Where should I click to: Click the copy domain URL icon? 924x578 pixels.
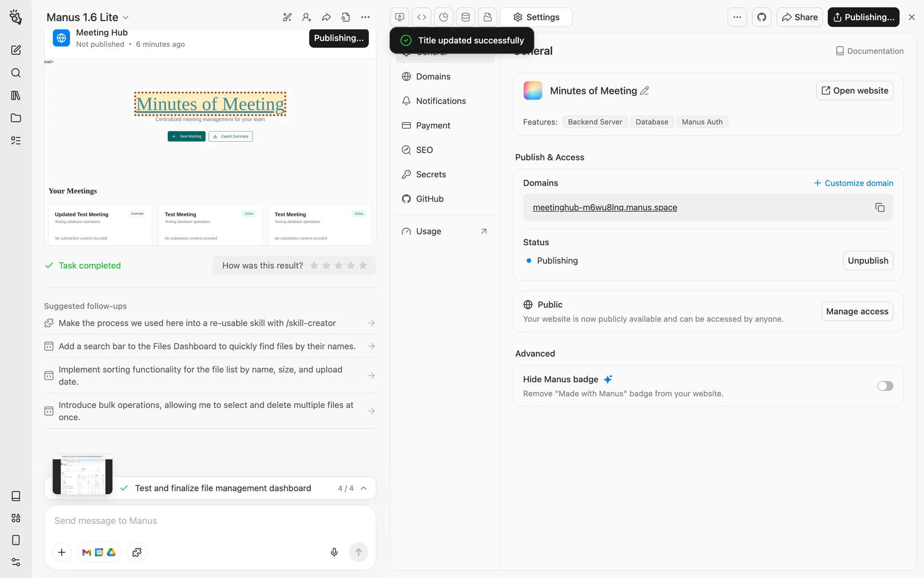[x=880, y=208]
